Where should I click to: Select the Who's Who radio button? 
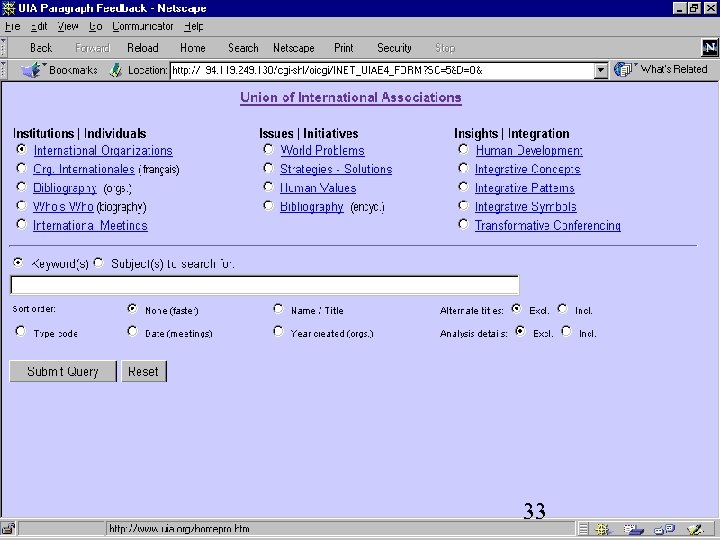21,205
